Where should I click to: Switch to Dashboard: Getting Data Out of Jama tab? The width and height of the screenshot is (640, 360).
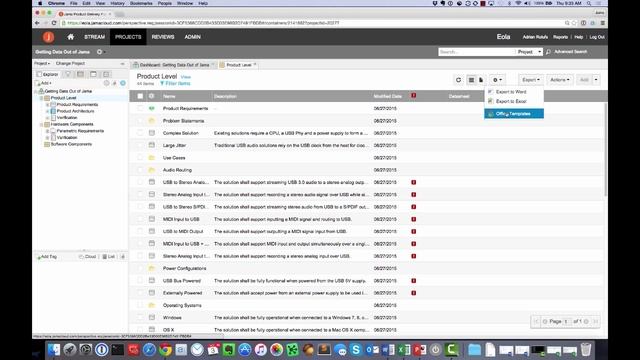[173, 65]
